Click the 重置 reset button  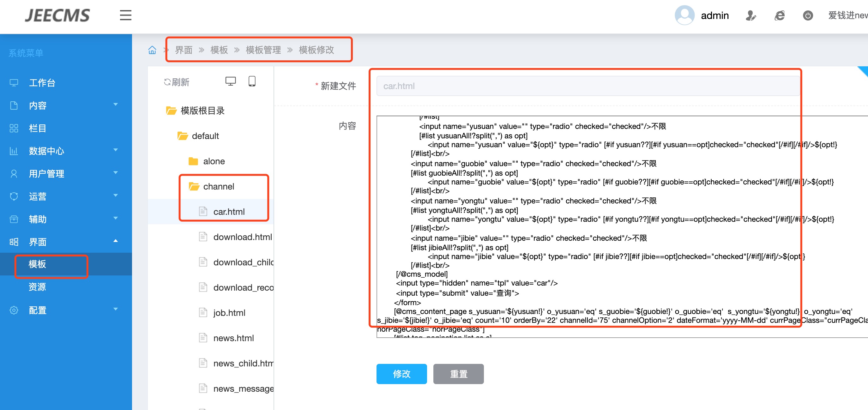tap(458, 374)
